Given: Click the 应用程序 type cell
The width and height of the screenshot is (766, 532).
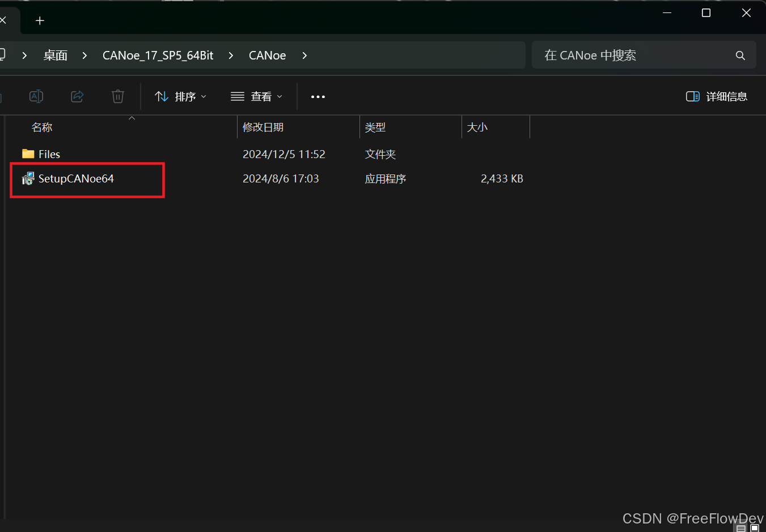Looking at the screenshot, I should tap(386, 179).
